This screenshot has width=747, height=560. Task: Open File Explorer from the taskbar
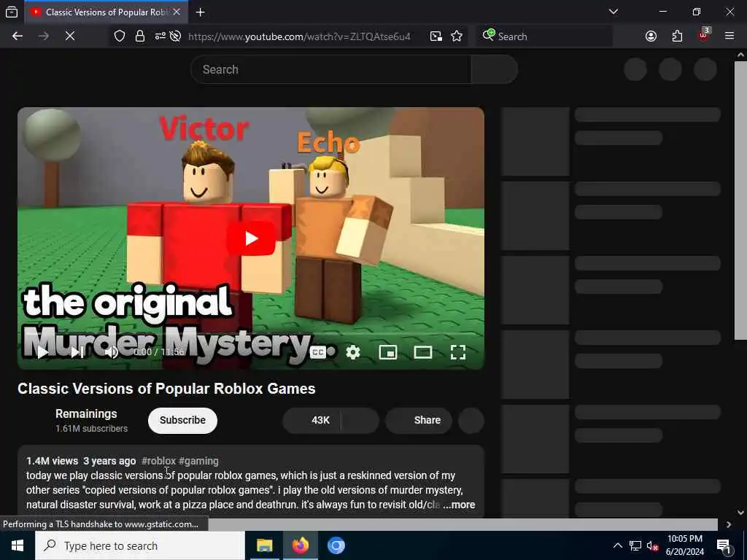coord(264,545)
